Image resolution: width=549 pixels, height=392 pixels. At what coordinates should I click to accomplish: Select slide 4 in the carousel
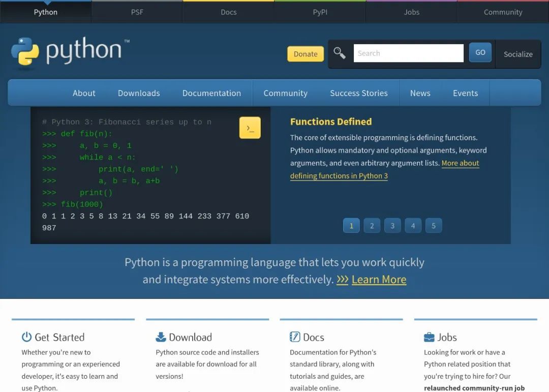[x=413, y=226]
